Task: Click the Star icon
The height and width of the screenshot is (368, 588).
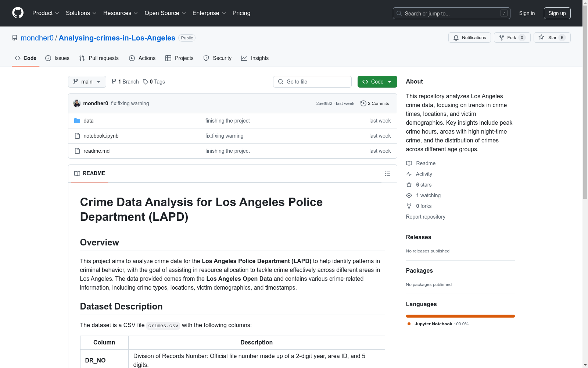Action: [x=541, y=37]
